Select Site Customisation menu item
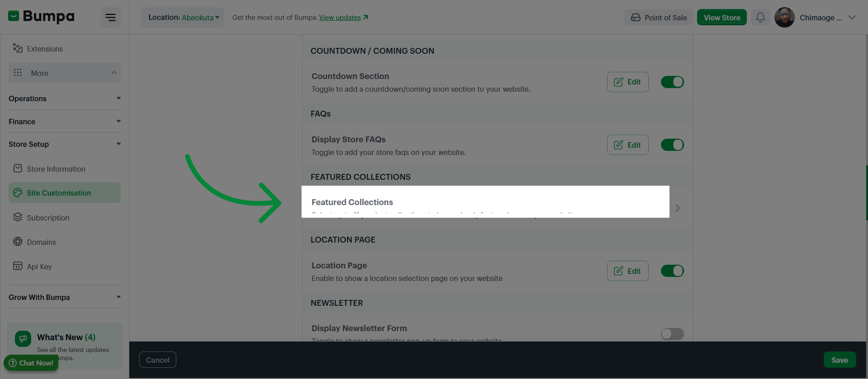The height and width of the screenshot is (379, 868). coord(65,193)
